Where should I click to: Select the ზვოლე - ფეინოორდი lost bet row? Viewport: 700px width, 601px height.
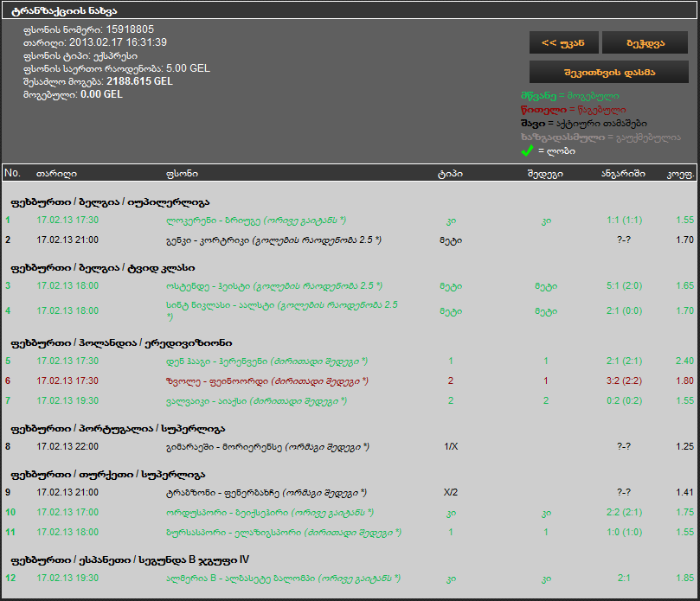tap(350, 381)
